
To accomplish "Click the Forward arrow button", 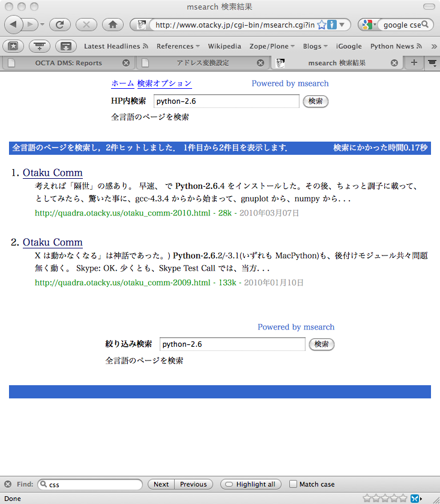I will pyautogui.click(x=30, y=25).
